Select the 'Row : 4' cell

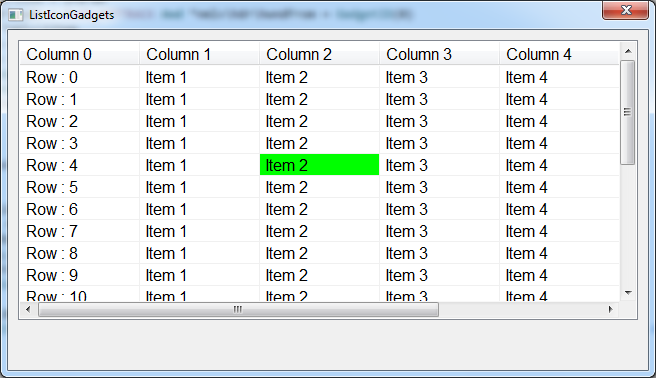pyautogui.click(x=79, y=165)
